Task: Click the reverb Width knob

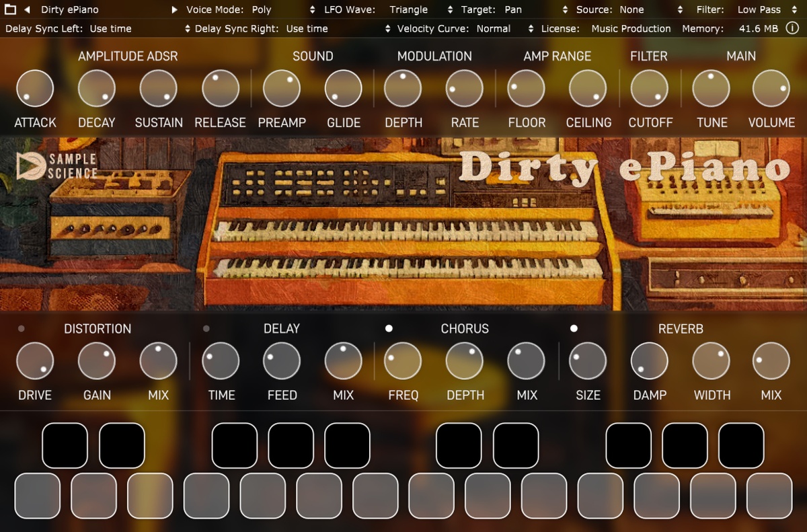Action: click(712, 361)
